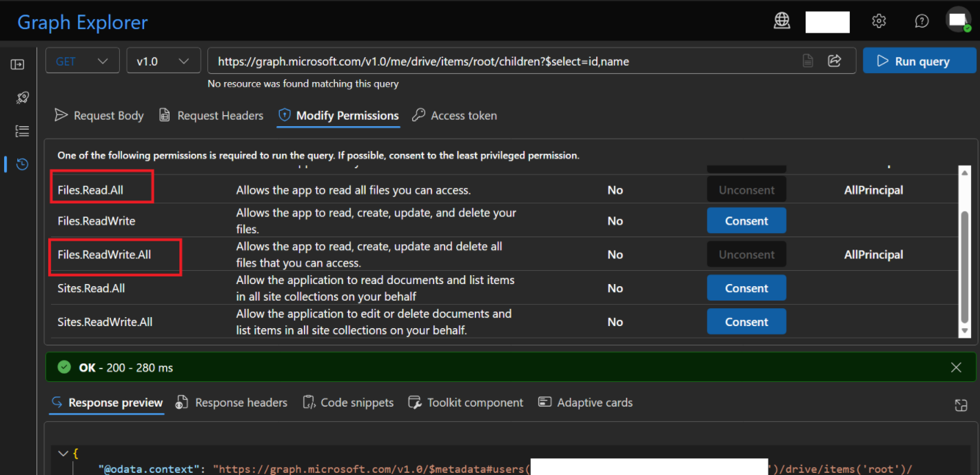This screenshot has height=475, width=980.
Task: Open the Adaptive cards tab
Action: pos(585,403)
